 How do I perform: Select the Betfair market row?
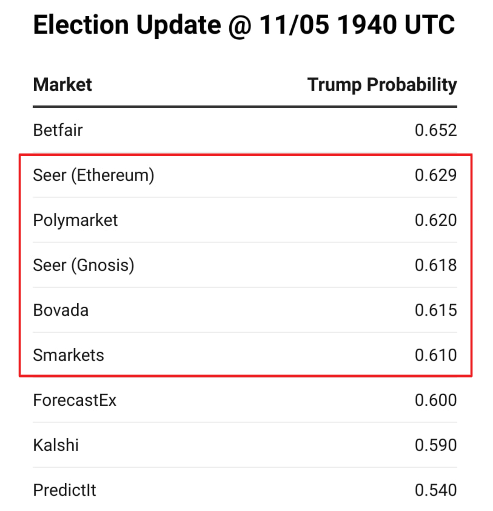[x=245, y=130]
